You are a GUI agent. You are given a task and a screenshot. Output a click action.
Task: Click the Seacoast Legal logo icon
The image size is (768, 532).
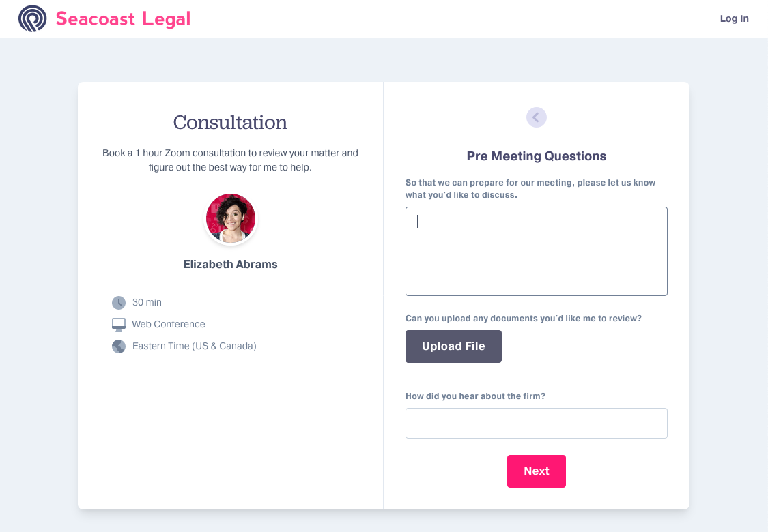point(32,18)
